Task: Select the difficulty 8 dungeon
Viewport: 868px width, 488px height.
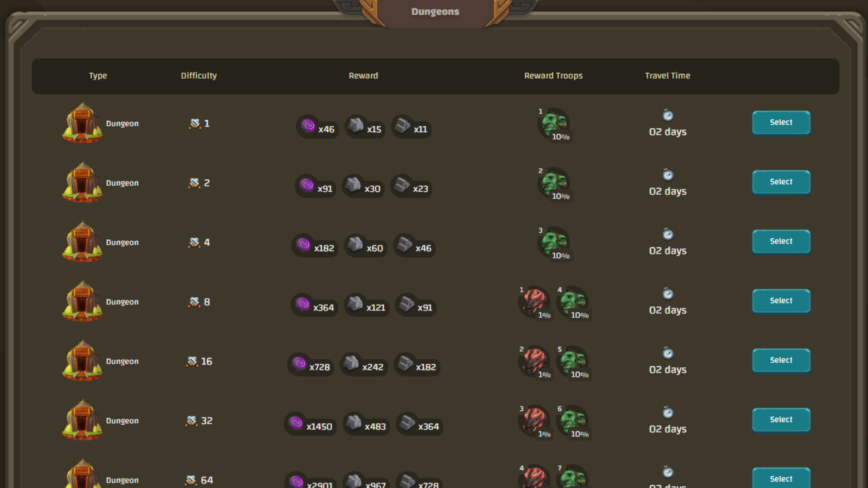Action: [781, 301]
